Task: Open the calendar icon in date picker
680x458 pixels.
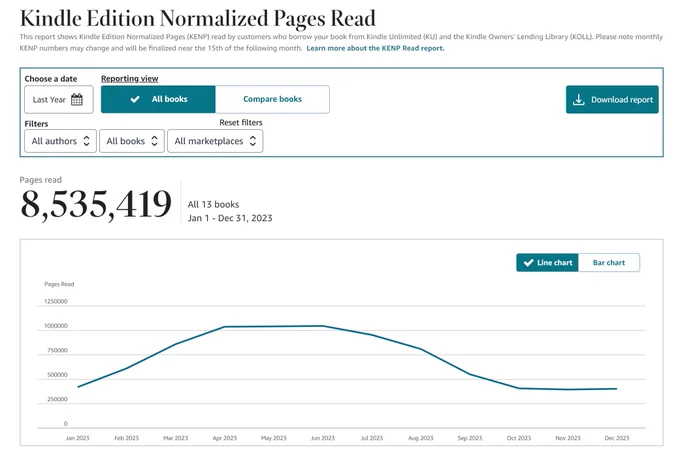Action: pos(77,99)
